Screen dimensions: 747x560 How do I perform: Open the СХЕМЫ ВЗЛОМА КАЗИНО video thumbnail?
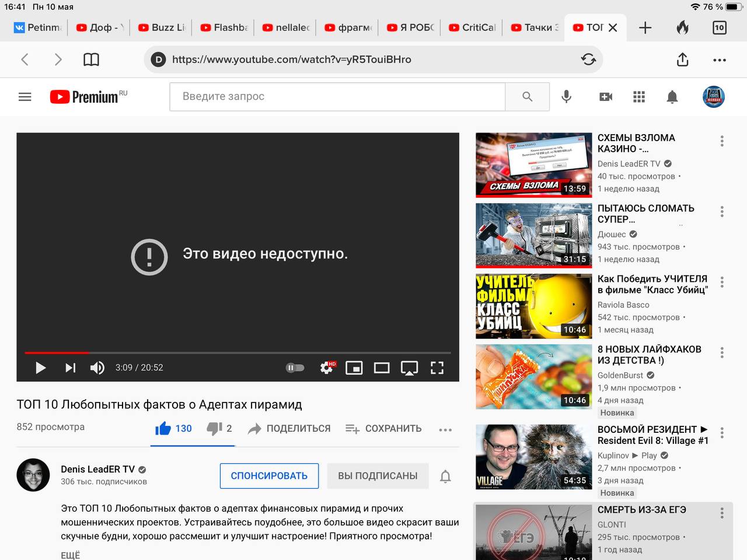(x=534, y=165)
